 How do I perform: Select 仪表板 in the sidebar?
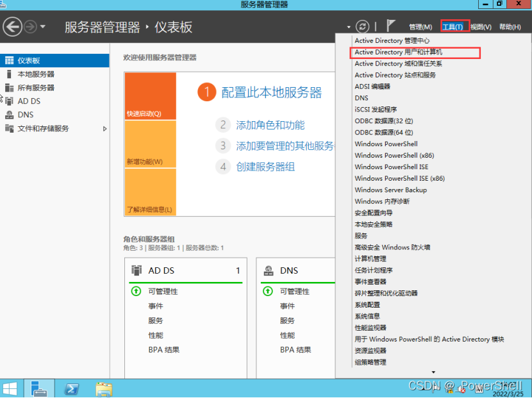tap(54, 61)
